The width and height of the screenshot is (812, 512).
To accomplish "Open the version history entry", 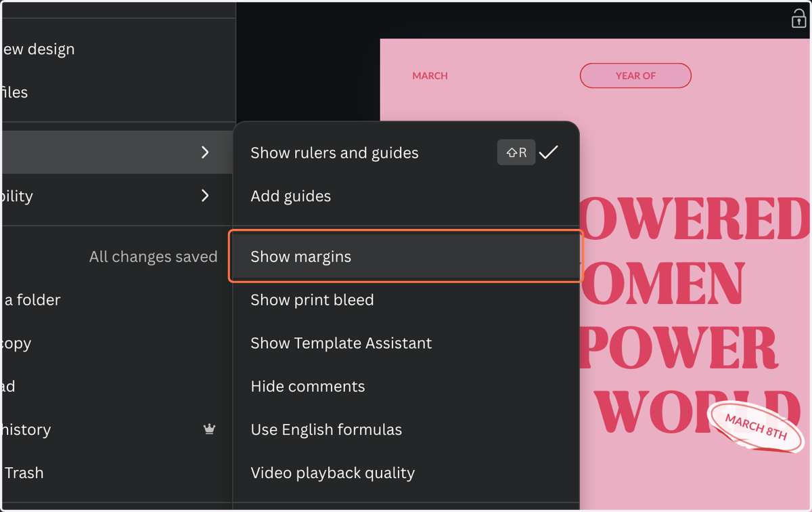I will [x=118, y=429].
